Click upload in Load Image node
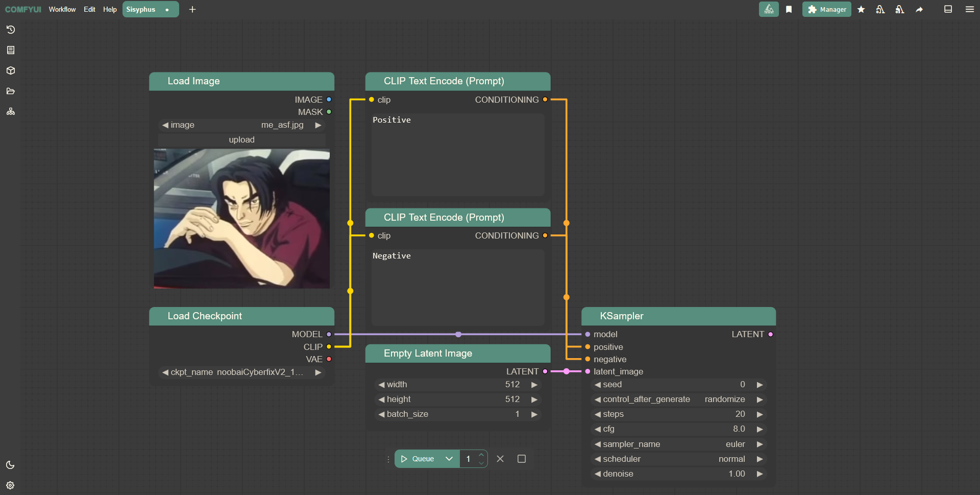980x495 pixels. (x=241, y=139)
